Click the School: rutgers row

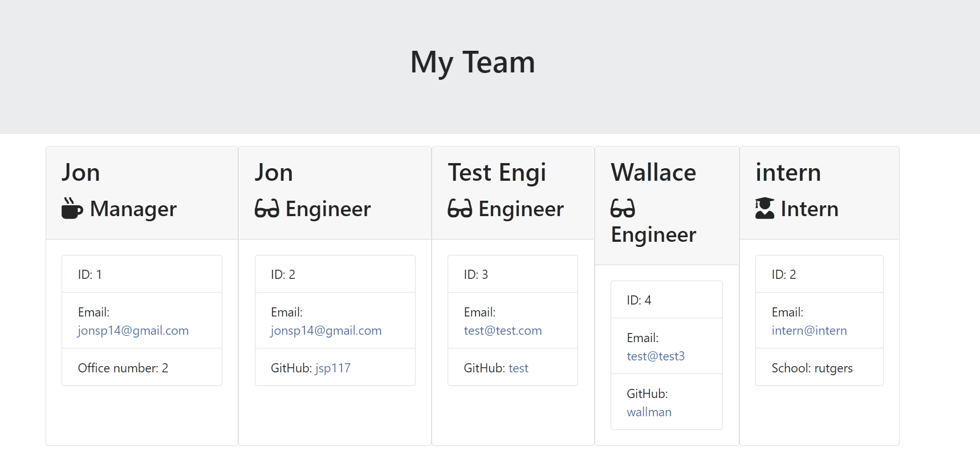(819, 368)
